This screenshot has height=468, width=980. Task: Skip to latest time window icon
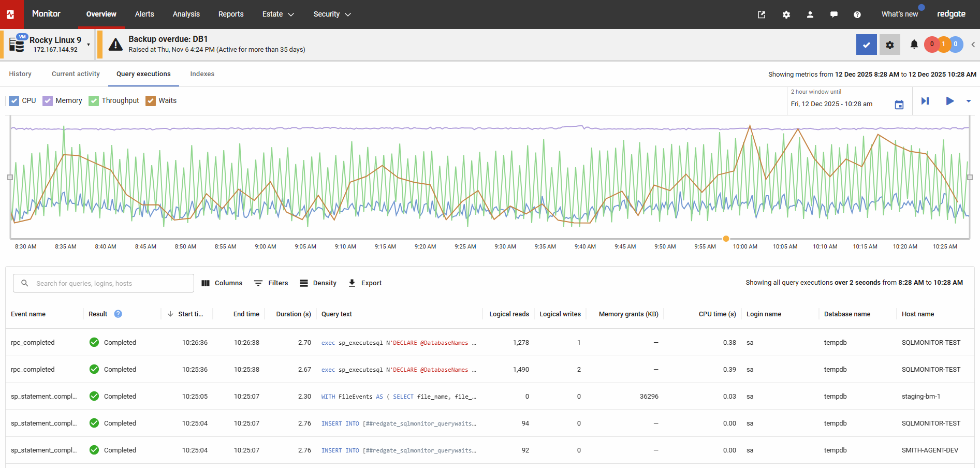(925, 101)
